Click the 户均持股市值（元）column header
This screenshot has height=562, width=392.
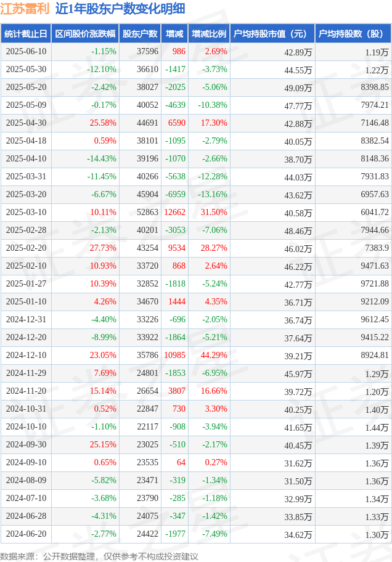[x=272, y=34]
